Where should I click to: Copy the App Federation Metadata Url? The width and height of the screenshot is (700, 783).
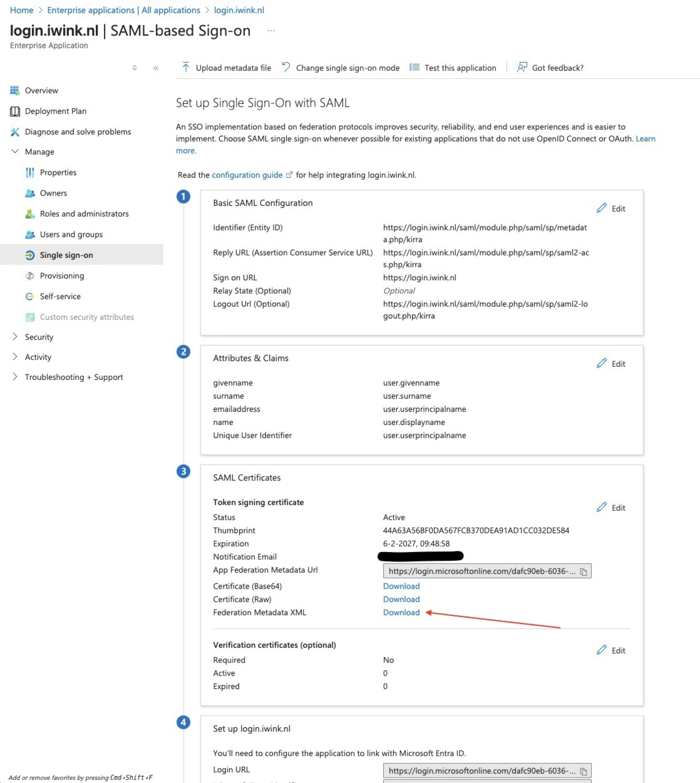(x=583, y=572)
